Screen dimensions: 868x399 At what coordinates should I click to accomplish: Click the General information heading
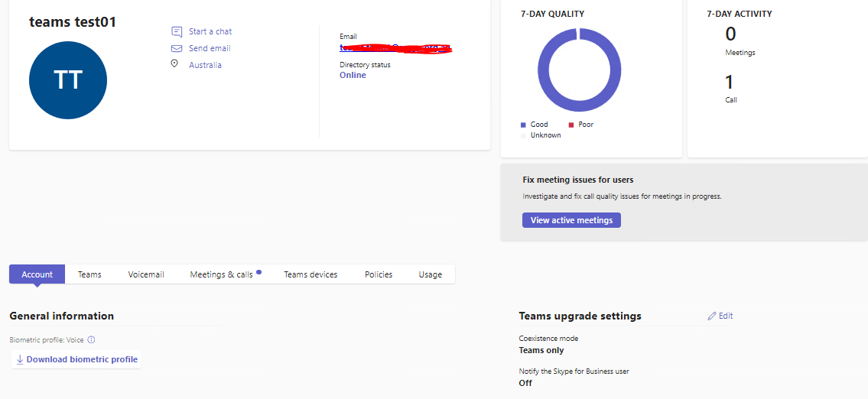(x=61, y=316)
